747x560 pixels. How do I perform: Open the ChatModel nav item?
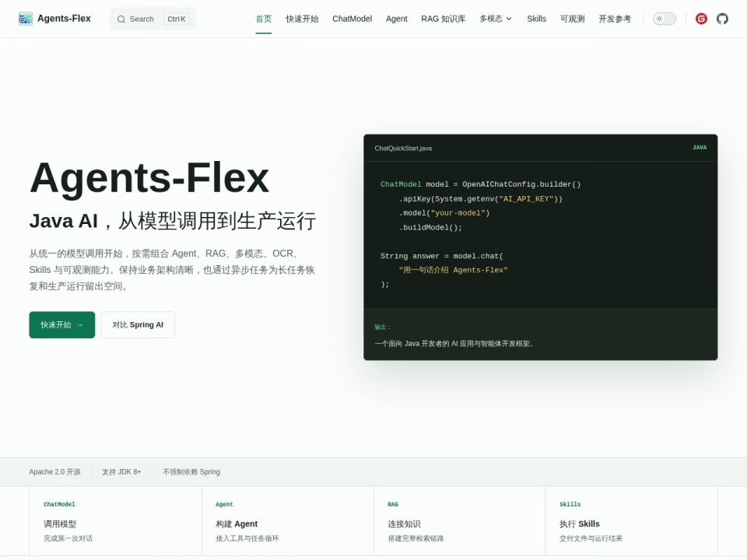(352, 19)
